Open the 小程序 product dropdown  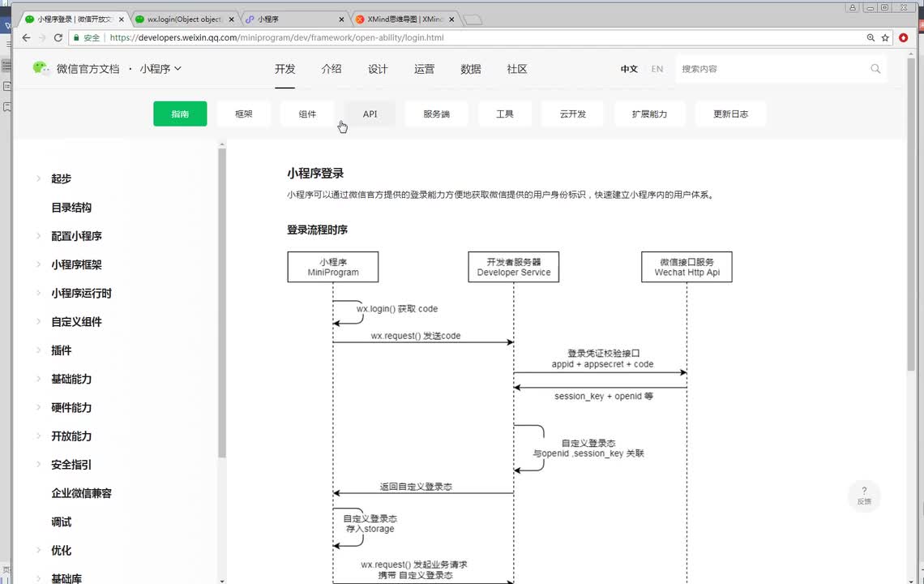click(x=160, y=68)
